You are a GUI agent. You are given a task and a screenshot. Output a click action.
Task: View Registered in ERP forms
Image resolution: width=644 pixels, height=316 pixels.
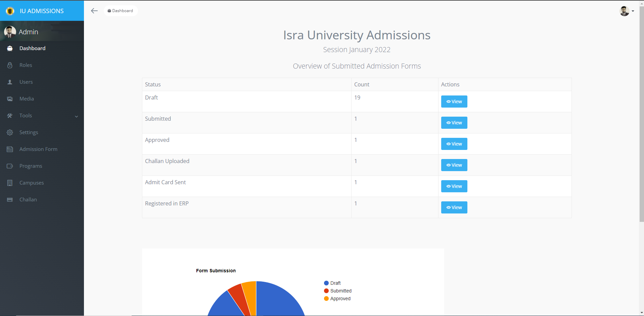tap(454, 207)
